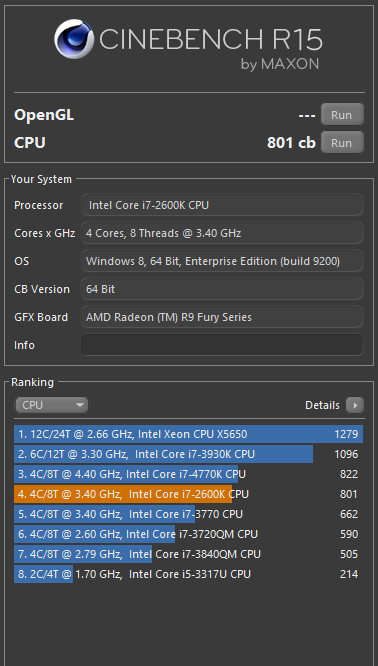Expand Details with the arrow button
This screenshot has width=378, height=666.
click(x=355, y=406)
